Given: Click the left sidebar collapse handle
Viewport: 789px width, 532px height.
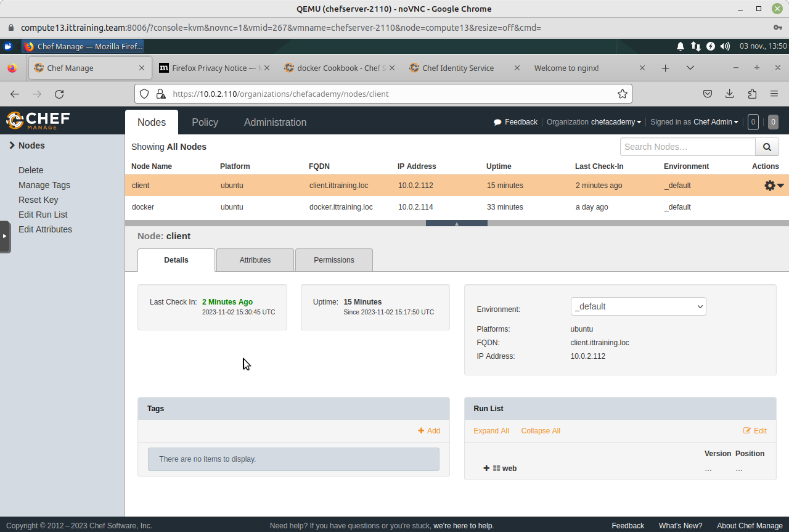Looking at the screenshot, I should pyautogui.click(x=5, y=236).
